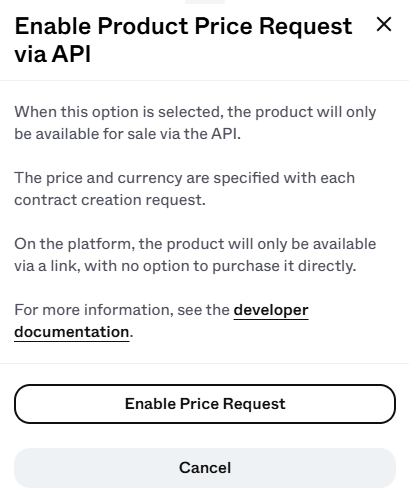The height and width of the screenshot is (500, 409).
Task: Click the 'price and currency are specified' text
Action: (129, 178)
